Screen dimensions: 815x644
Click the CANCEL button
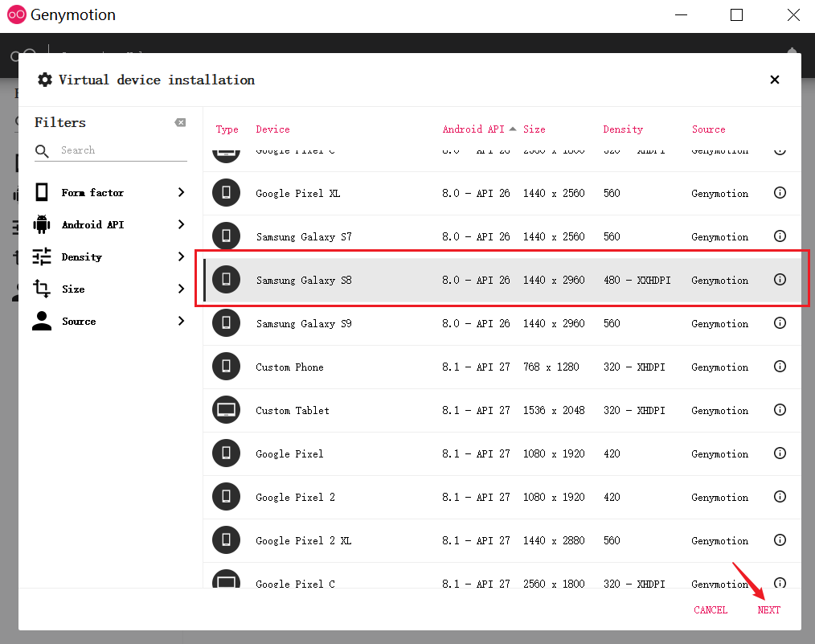(x=711, y=609)
